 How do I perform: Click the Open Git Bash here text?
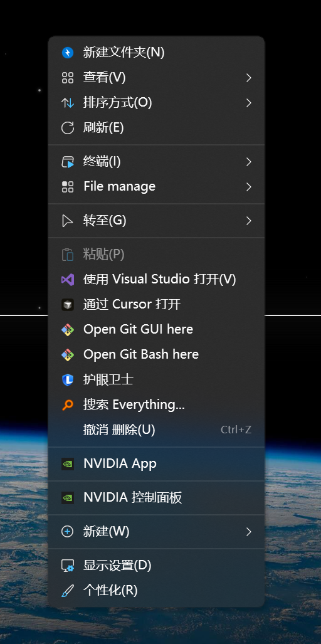click(x=141, y=354)
